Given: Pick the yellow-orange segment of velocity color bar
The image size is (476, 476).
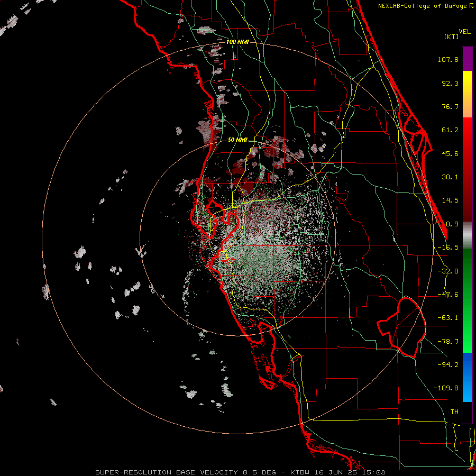Looking at the screenshot, I should pyautogui.click(x=467, y=94).
